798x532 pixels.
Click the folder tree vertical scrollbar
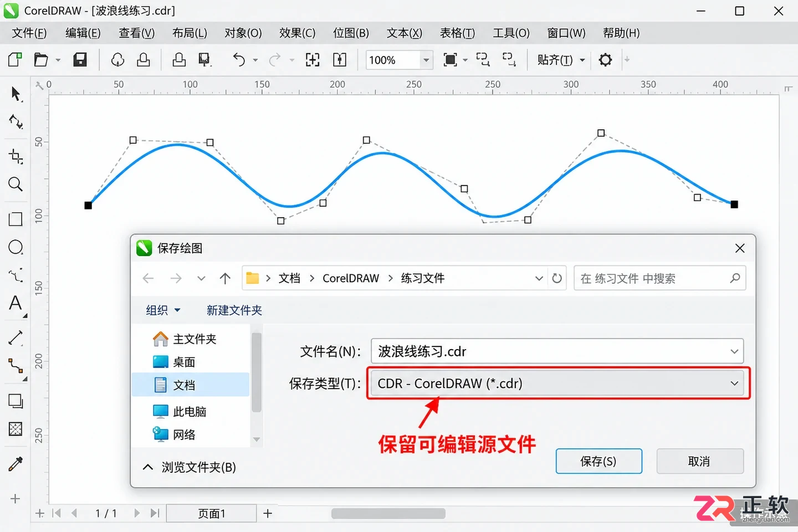256,372
